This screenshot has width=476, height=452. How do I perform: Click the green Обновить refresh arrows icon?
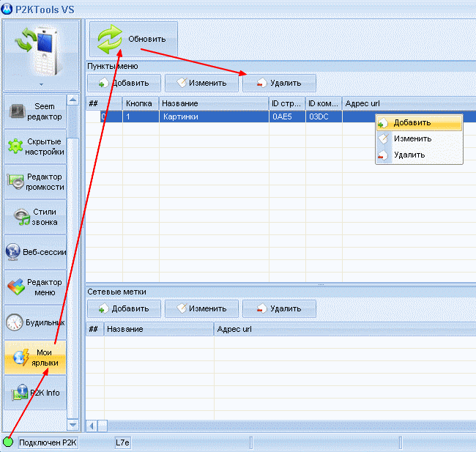pos(110,39)
